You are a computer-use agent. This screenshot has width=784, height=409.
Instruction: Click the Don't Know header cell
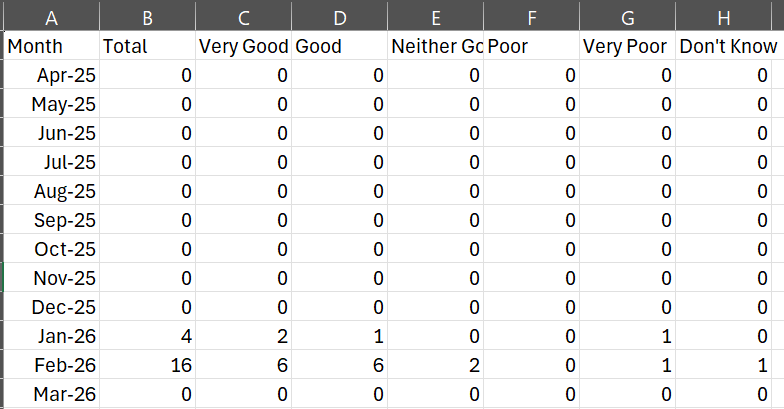coord(727,46)
